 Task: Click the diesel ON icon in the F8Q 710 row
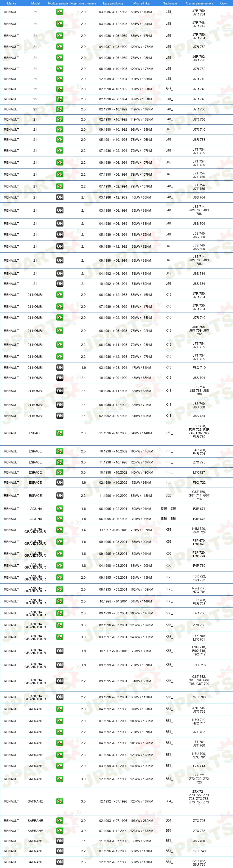pyautogui.click(x=60, y=368)
